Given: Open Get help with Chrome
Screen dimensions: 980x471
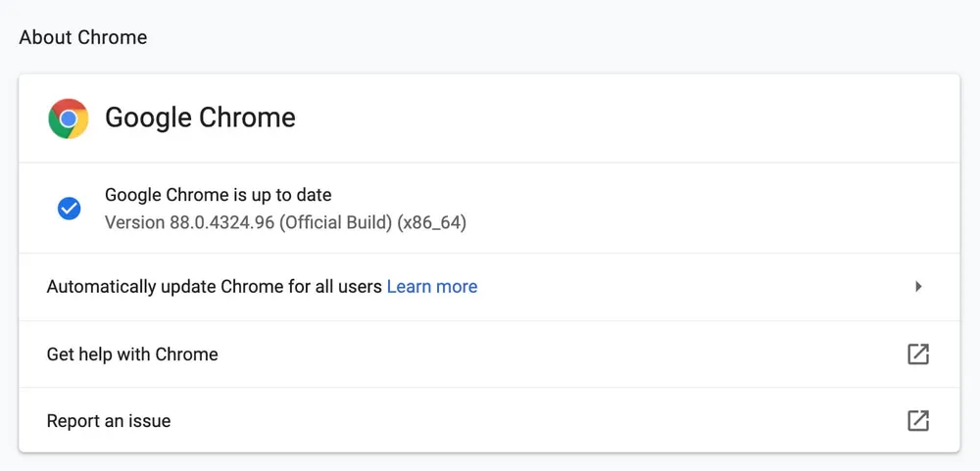Looking at the screenshot, I should pos(489,354).
